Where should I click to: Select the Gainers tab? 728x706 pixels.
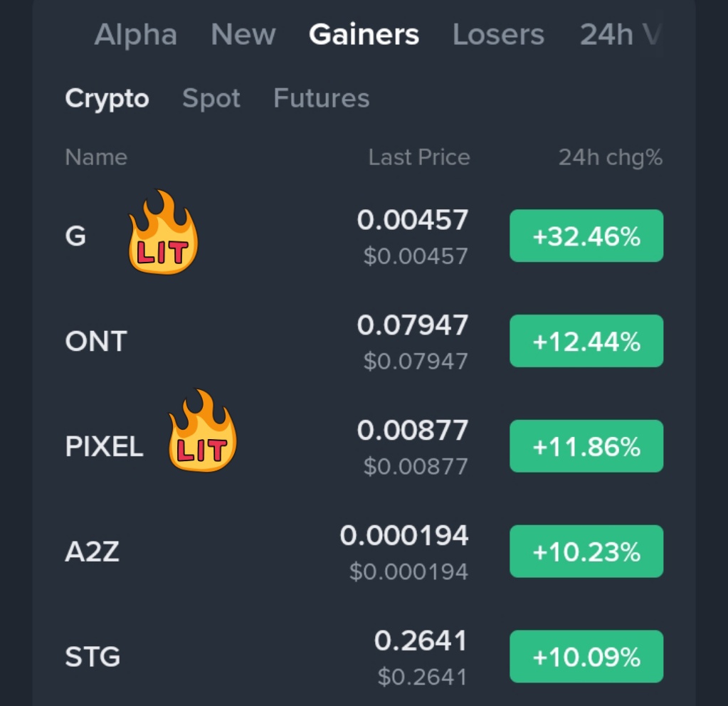[364, 35]
